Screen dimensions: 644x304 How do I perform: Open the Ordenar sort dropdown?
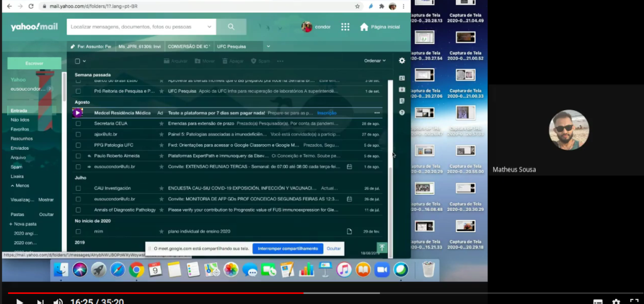pyautogui.click(x=375, y=61)
